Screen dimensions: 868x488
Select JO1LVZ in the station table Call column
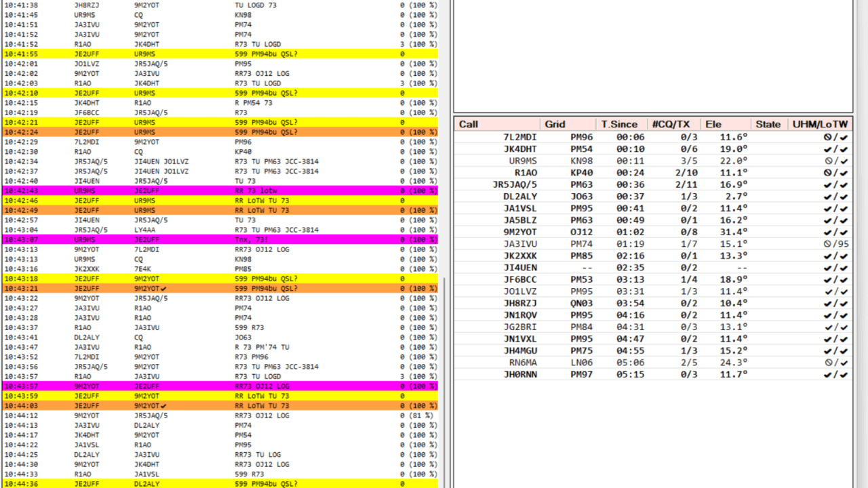pos(520,291)
